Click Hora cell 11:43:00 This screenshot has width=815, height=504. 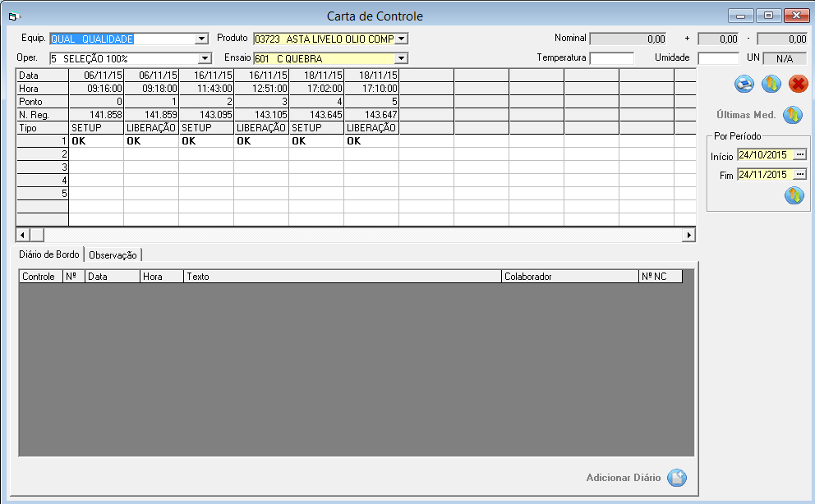click(206, 89)
